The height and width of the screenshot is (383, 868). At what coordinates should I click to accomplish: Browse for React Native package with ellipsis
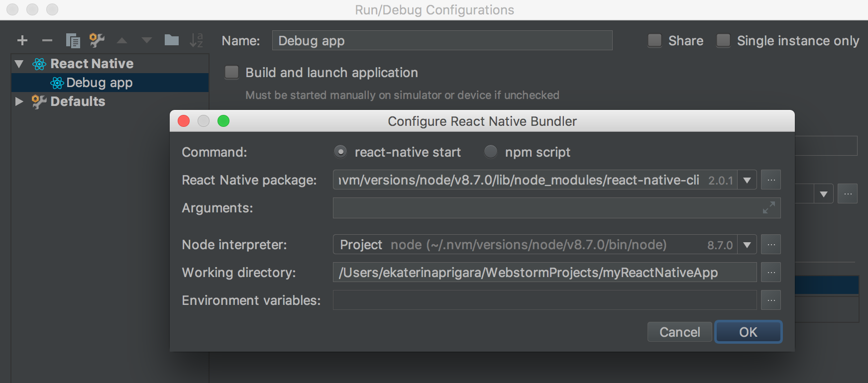click(771, 180)
